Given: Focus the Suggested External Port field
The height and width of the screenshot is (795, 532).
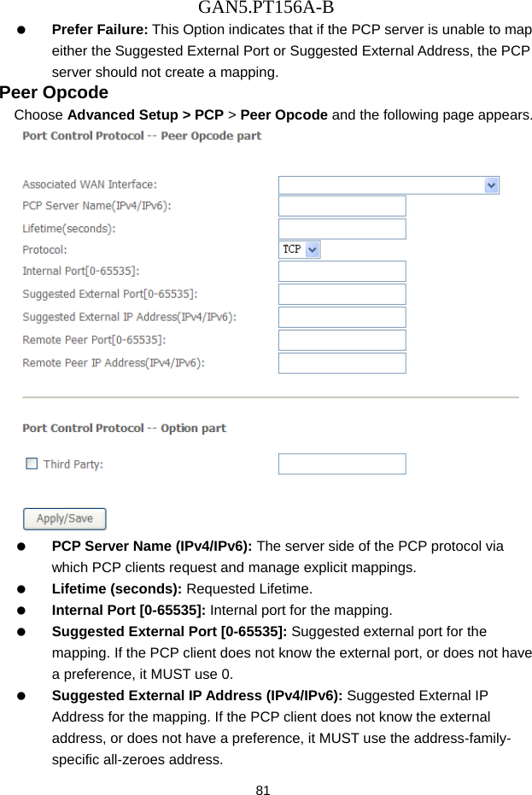Looking at the screenshot, I should pyautogui.click(x=342, y=294).
